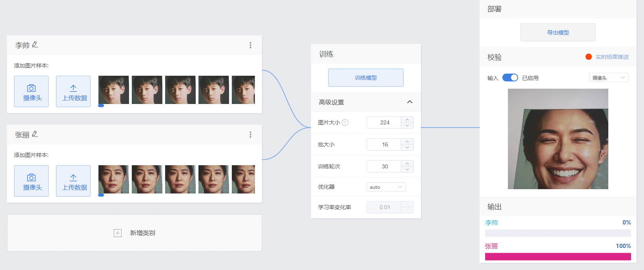The width and height of the screenshot is (644, 270).
Task: Click the 图片大小 input field showing 224
Action: [x=384, y=122]
